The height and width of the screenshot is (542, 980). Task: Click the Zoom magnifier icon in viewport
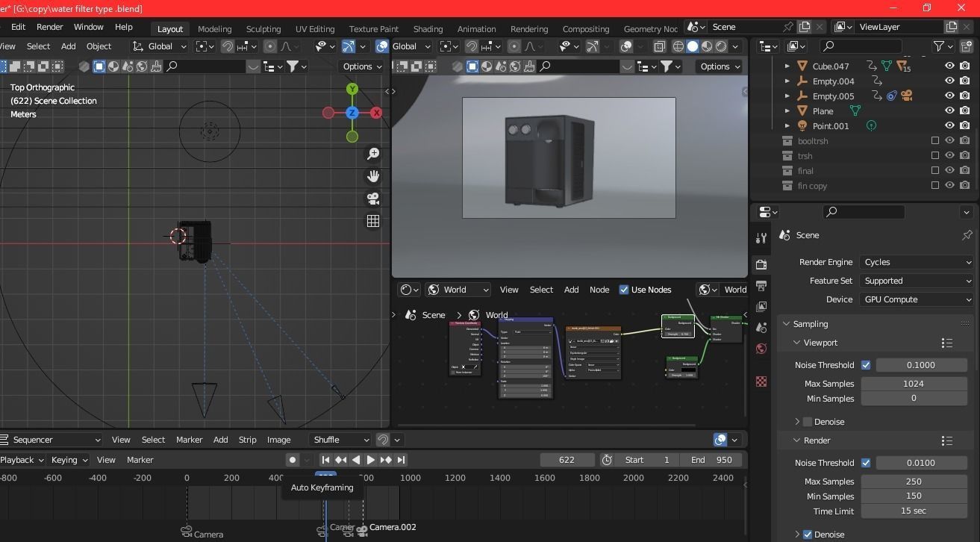click(x=373, y=154)
